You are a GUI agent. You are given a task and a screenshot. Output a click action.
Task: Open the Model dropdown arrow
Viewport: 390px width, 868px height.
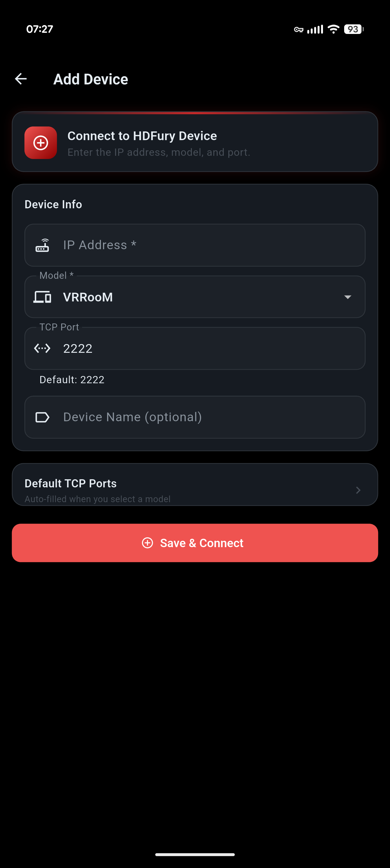(348, 297)
